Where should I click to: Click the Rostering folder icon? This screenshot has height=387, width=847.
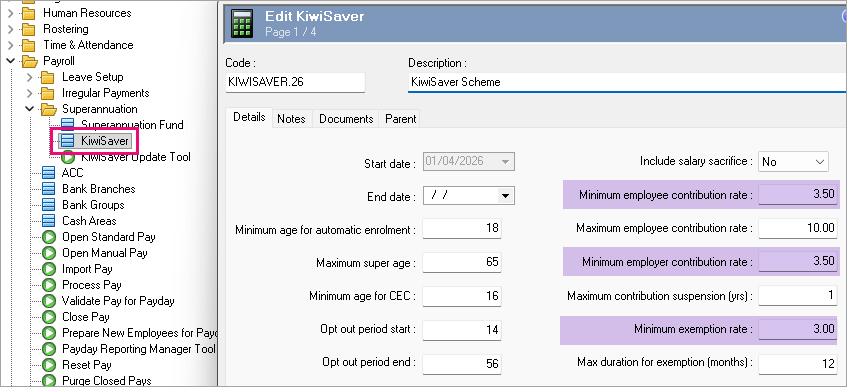pos(29,29)
